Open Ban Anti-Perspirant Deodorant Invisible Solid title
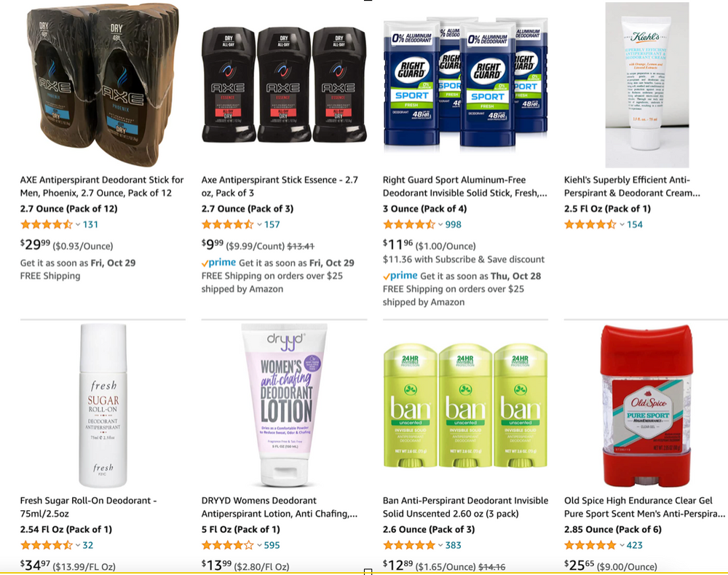 tap(465, 507)
